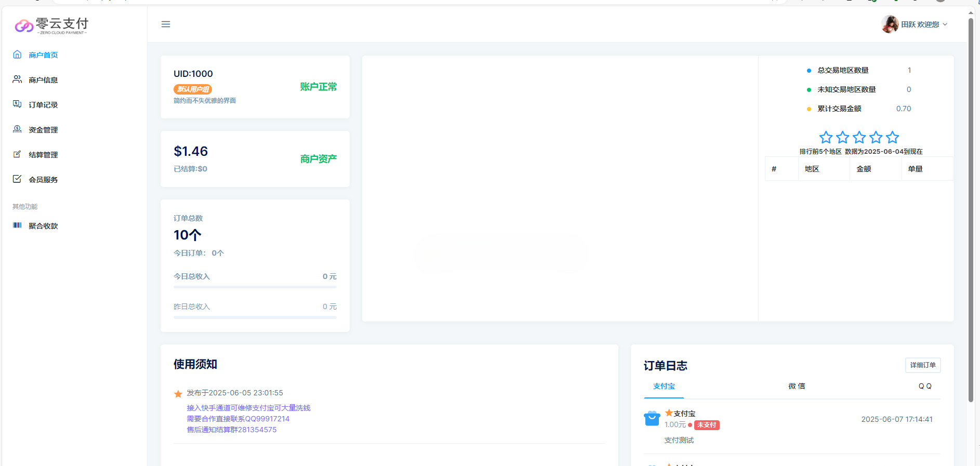
Task: Click the 接入快手通道 notice link
Action: point(248,408)
